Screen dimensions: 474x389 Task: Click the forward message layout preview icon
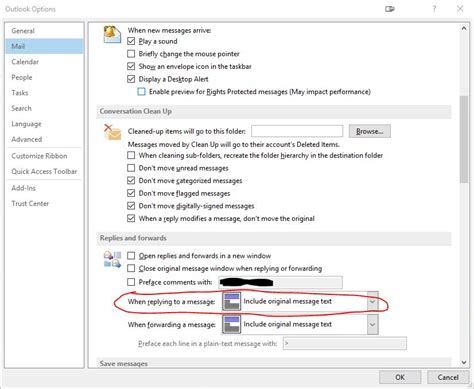(x=232, y=325)
